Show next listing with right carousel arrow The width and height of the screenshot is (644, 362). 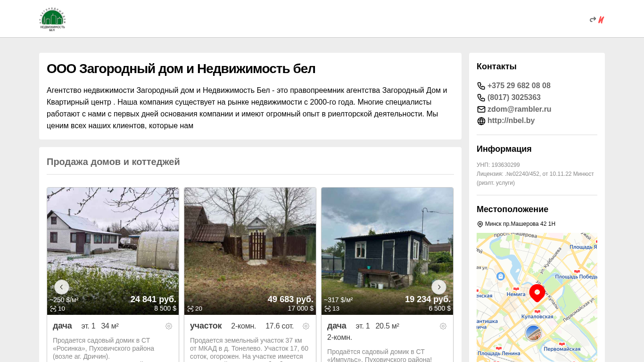click(439, 287)
